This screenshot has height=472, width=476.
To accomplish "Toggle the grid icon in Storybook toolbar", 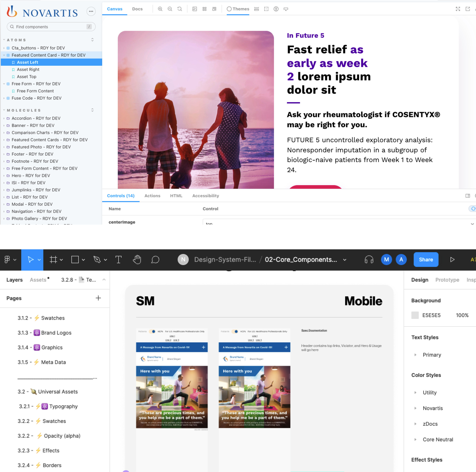I will pos(205,9).
